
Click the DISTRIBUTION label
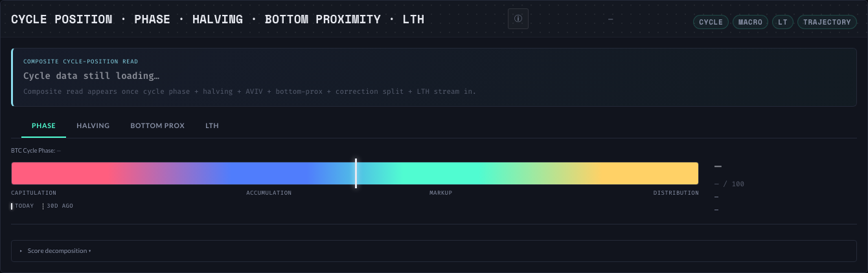coord(676,193)
